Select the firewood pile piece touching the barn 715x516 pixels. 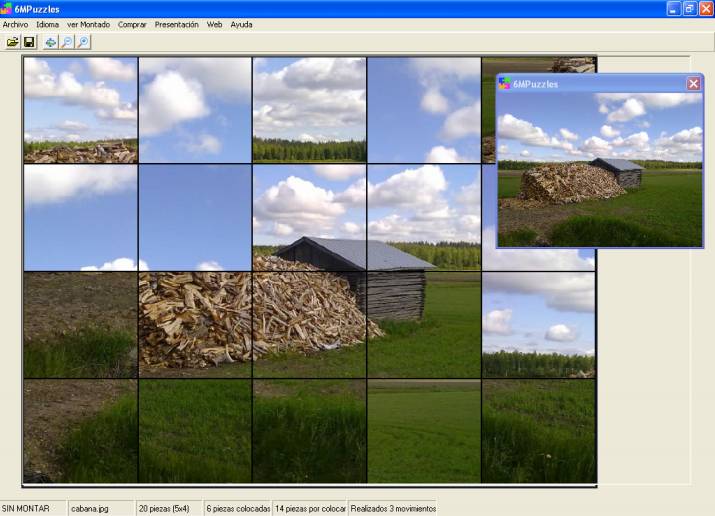[309, 325]
